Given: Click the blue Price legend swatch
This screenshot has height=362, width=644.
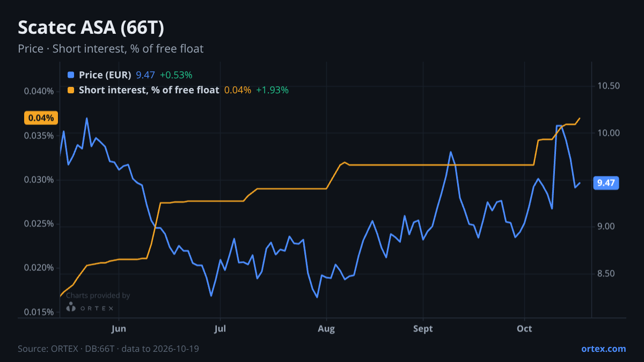Looking at the screenshot, I should point(71,75).
